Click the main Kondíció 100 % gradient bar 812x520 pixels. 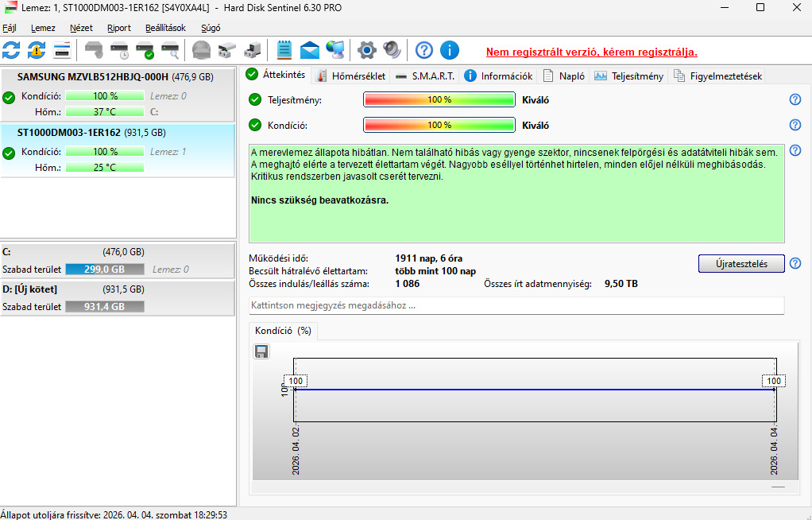click(439, 125)
